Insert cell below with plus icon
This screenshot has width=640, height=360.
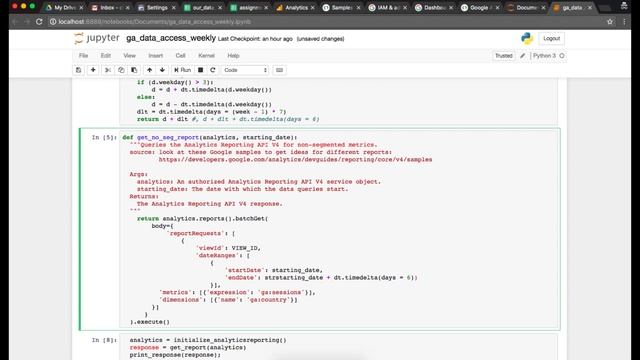coord(93,70)
